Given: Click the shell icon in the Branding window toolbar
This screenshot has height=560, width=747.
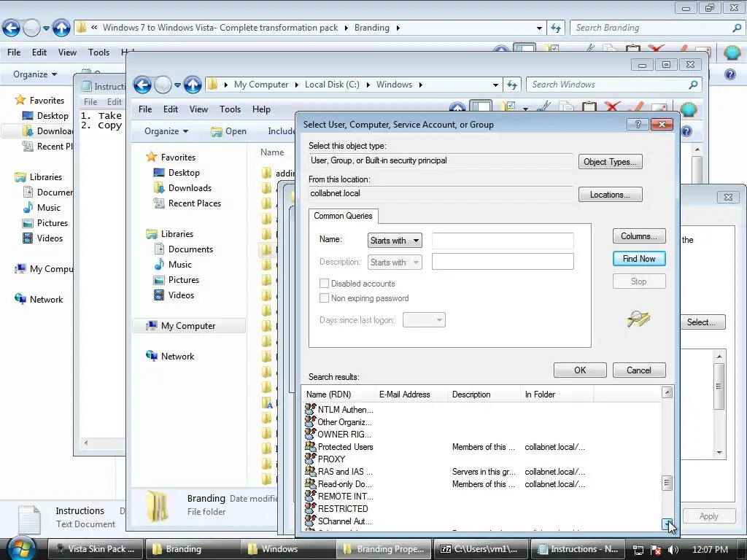Looking at the screenshot, I should point(732,52).
